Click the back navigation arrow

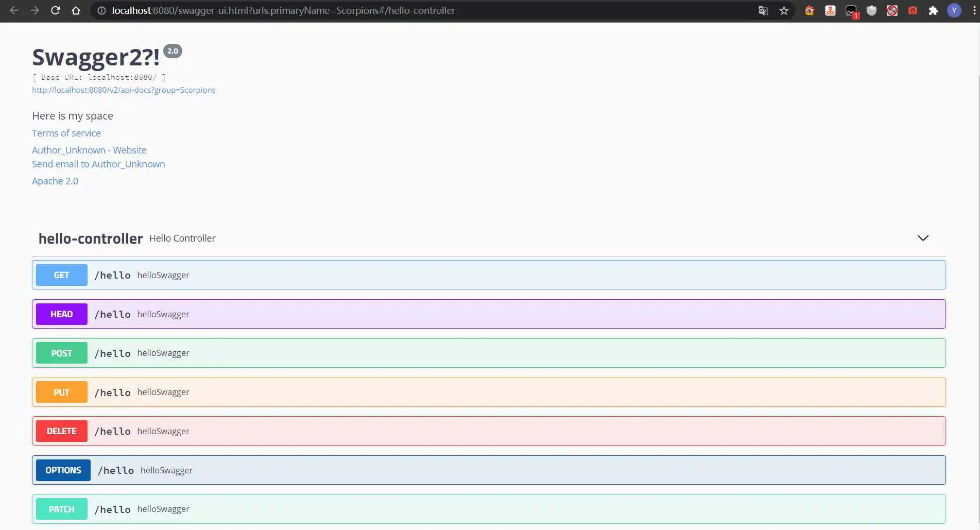coord(14,10)
